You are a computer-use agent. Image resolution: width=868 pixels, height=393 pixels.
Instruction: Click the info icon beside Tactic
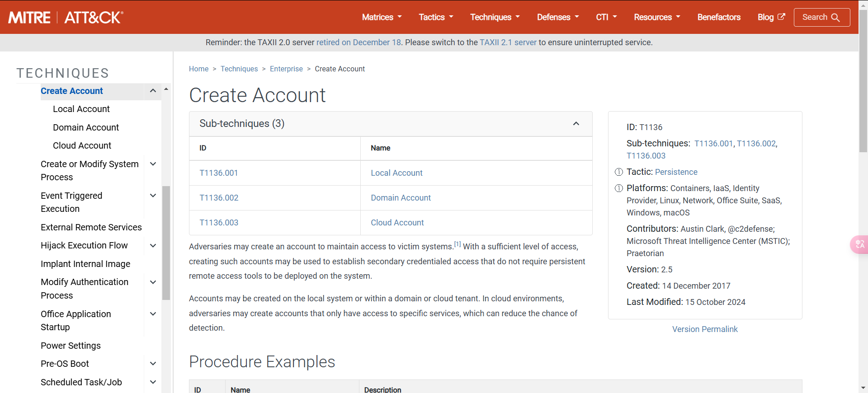[619, 172]
